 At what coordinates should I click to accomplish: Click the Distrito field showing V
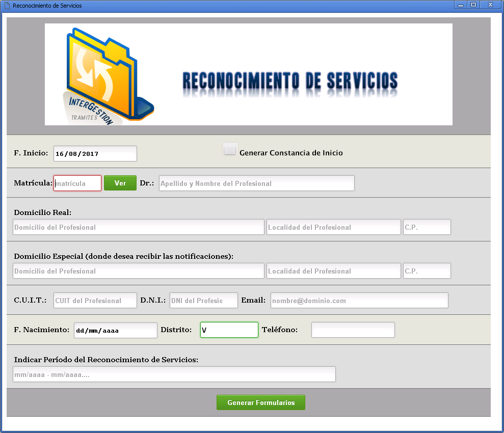pos(229,330)
